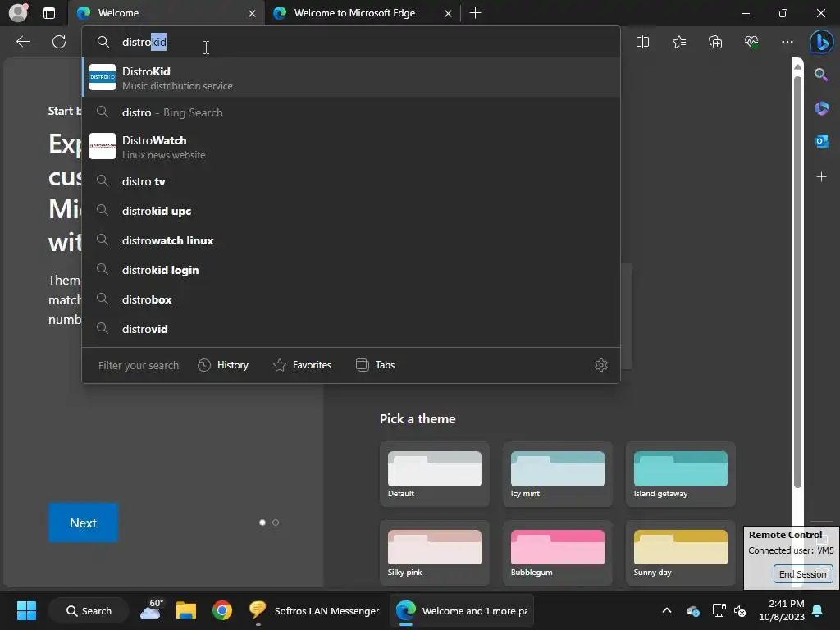Open the muted volume tray icon
This screenshot has width=840, height=630.
pos(741,610)
